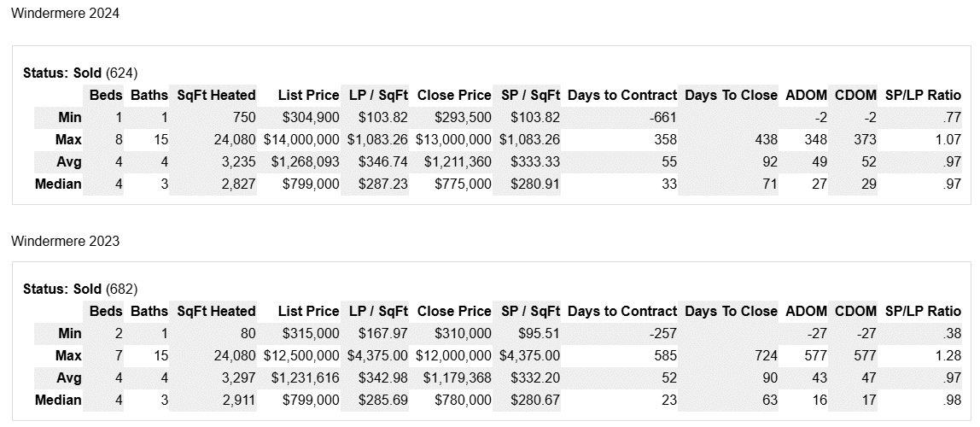The width and height of the screenshot is (980, 427).
Task: Click the $780,000 median close price value
Action: [463, 400]
